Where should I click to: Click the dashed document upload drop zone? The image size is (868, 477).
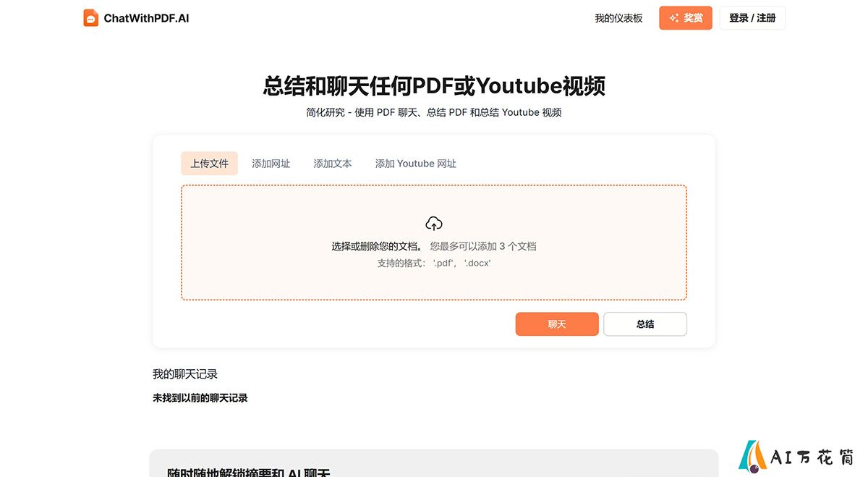[434, 242]
